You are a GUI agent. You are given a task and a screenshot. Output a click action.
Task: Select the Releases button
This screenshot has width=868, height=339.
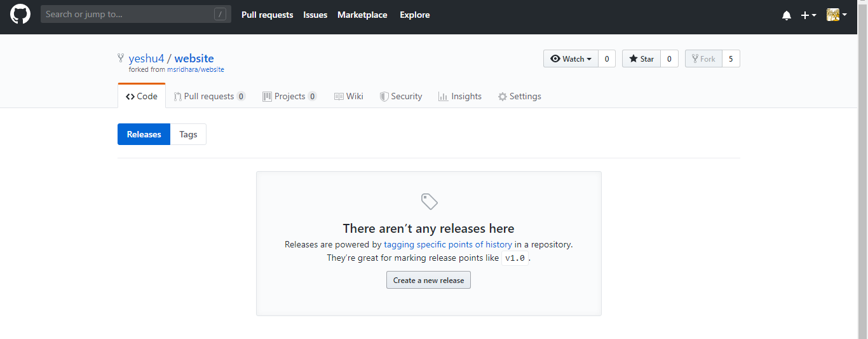point(144,134)
